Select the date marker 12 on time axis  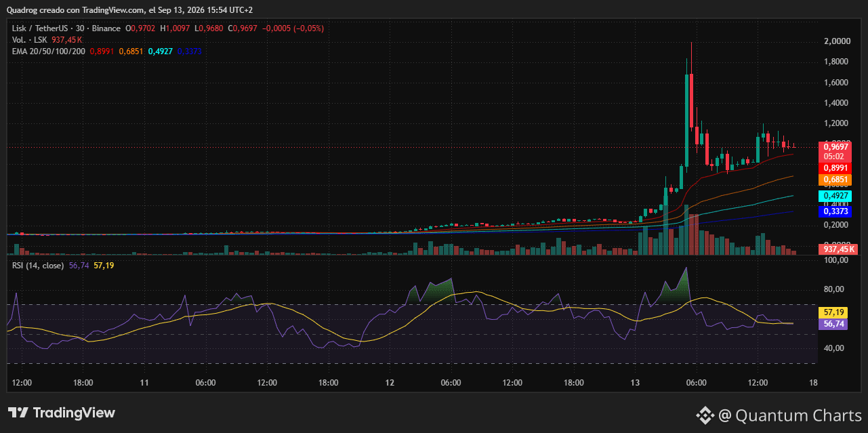click(389, 383)
